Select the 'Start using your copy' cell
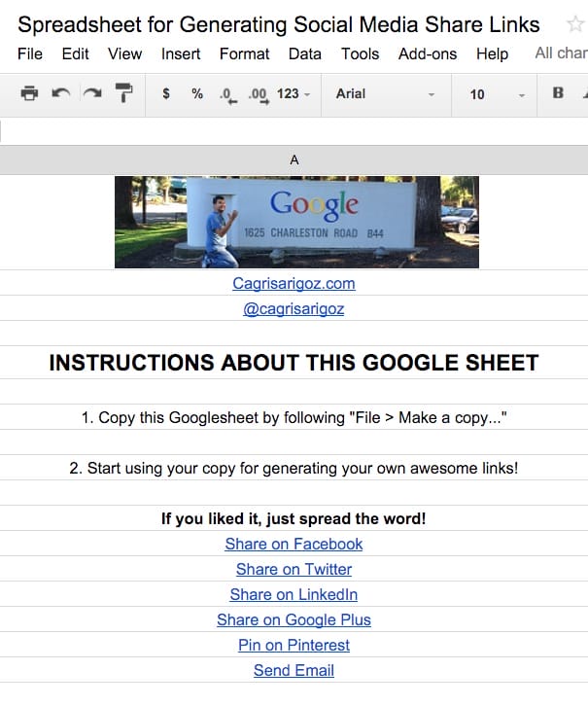The height and width of the screenshot is (706, 588). (x=294, y=468)
